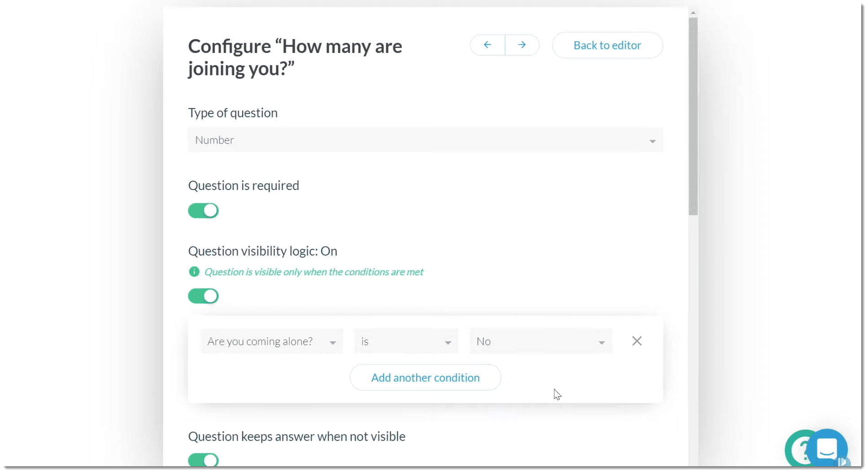Viewport: 868px width, 473px height.
Task: Click the caret arrow in Type of question field
Action: 652,141
